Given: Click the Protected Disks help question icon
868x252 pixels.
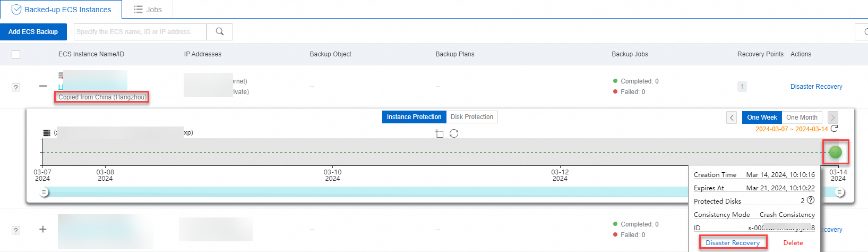Looking at the screenshot, I should [811, 200].
